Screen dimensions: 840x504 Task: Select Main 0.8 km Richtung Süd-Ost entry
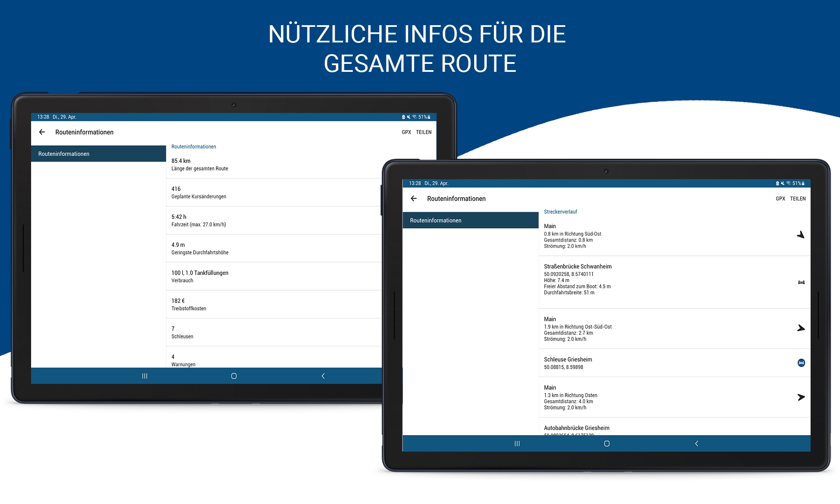(x=675, y=236)
